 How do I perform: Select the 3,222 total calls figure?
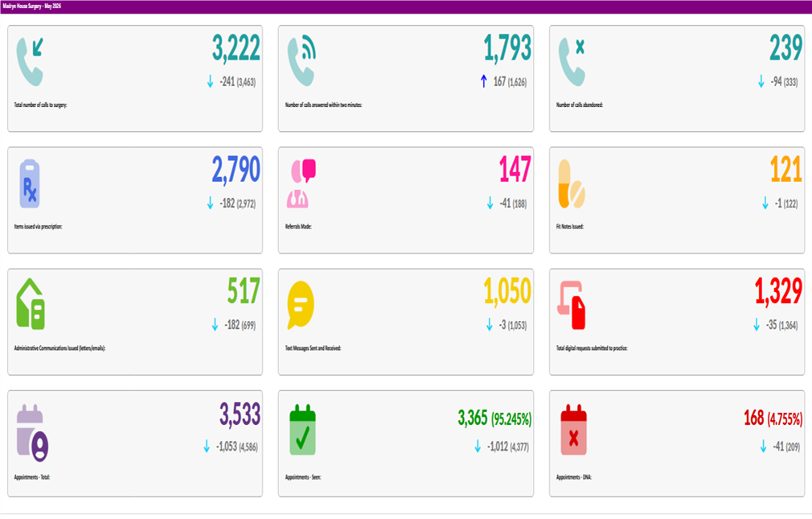pyautogui.click(x=236, y=49)
